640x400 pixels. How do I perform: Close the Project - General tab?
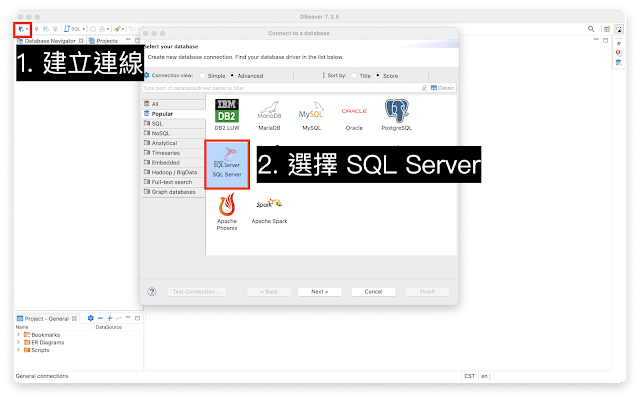(x=74, y=319)
